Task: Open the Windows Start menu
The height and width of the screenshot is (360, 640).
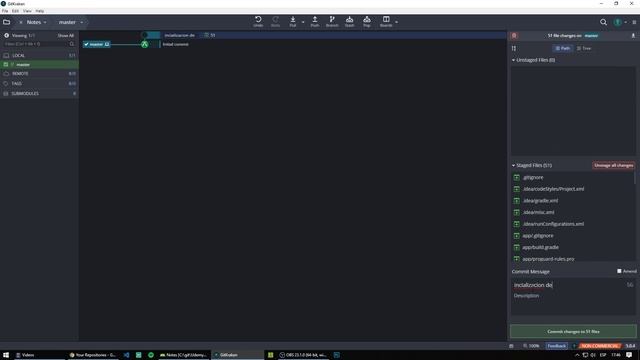Action: [x=6, y=355]
